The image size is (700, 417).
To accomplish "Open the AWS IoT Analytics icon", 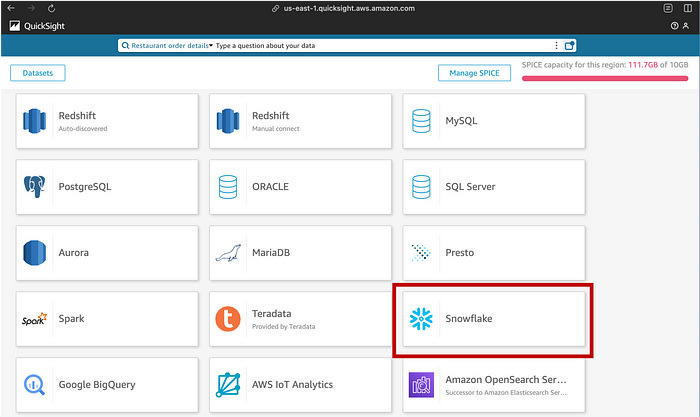I will (228, 384).
